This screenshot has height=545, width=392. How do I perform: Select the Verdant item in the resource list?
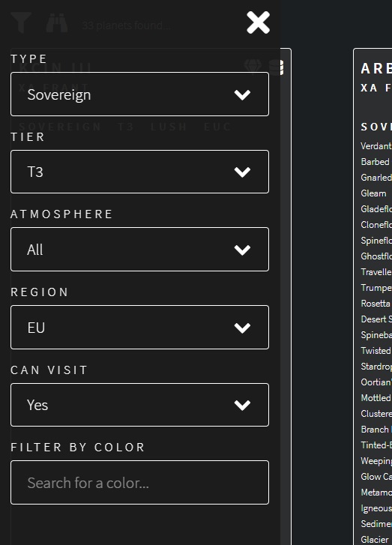coord(376,146)
